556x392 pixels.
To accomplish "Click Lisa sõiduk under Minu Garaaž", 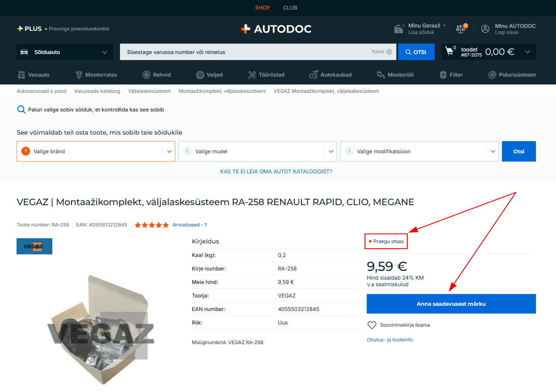I will 421,33.
